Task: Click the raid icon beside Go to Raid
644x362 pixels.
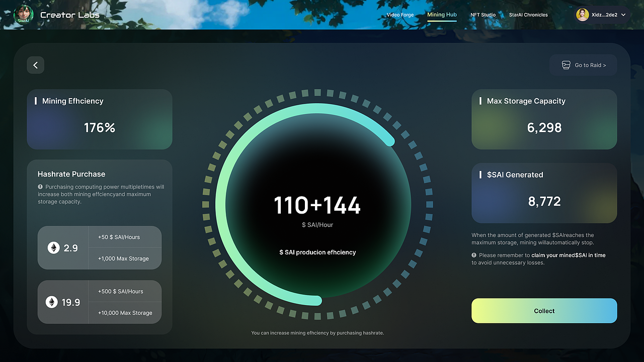Action: [566, 65]
